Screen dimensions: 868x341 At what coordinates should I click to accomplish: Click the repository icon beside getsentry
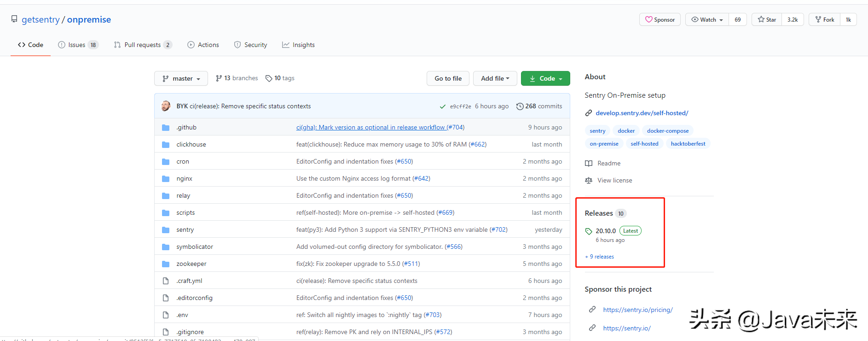[x=14, y=19]
